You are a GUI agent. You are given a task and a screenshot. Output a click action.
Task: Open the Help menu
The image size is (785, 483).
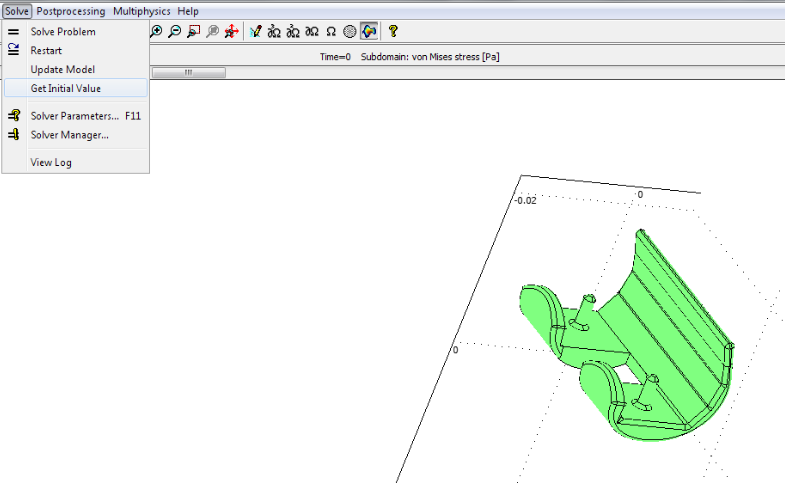click(188, 11)
